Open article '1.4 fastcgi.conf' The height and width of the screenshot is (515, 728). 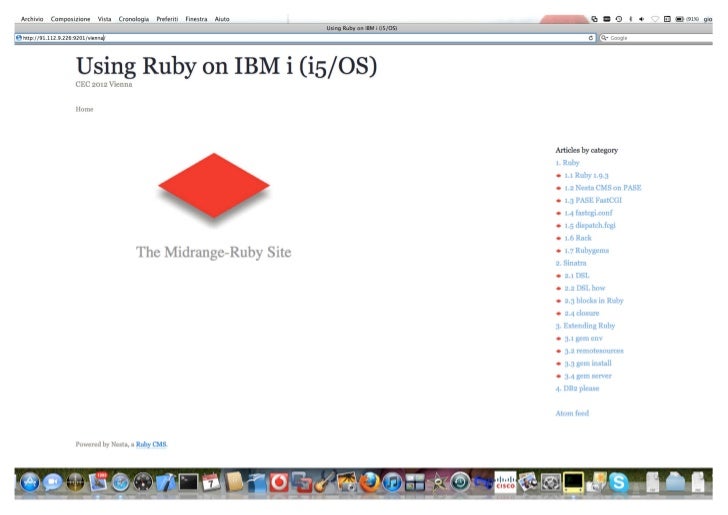[x=588, y=213]
